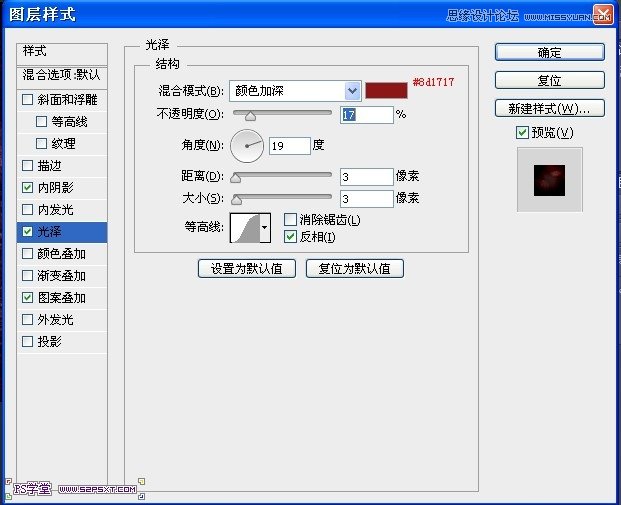Toggle the 预览 checkbox
This screenshot has width=621, height=505.
[522, 132]
